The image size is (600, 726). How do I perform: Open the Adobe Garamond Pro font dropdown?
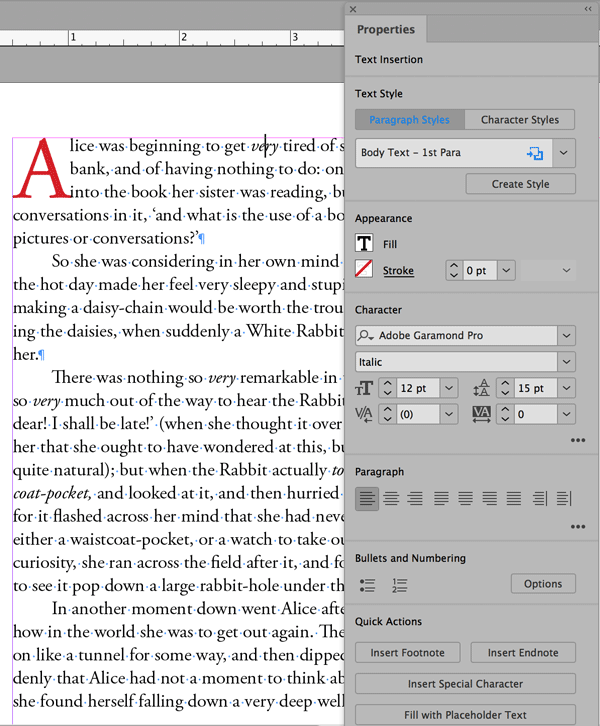point(566,336)
